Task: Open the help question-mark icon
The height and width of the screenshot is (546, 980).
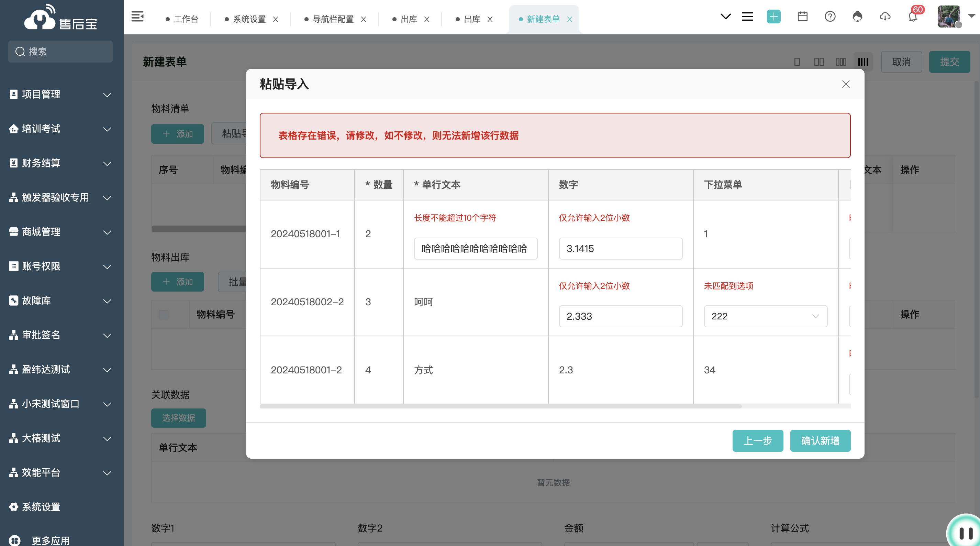Action: (830, 17)
